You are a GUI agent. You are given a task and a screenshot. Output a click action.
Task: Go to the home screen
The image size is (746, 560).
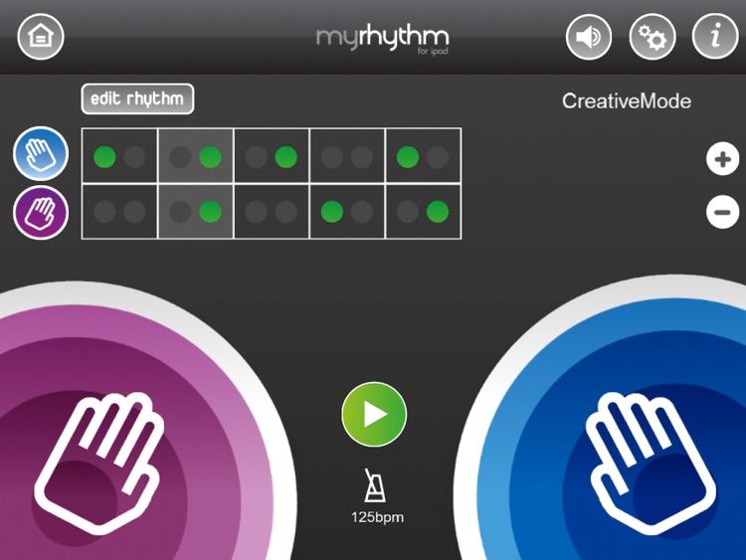pos(41,37)
